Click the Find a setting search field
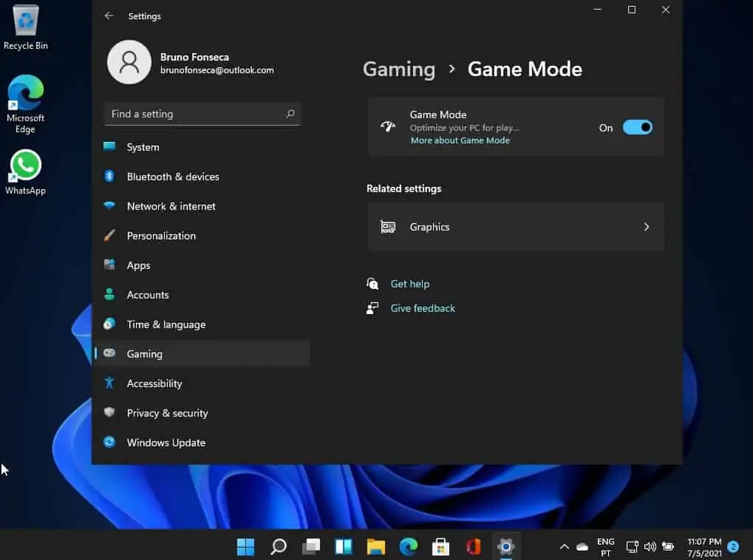The width and height of the screenshot is (753, 560). coord(196,114)
